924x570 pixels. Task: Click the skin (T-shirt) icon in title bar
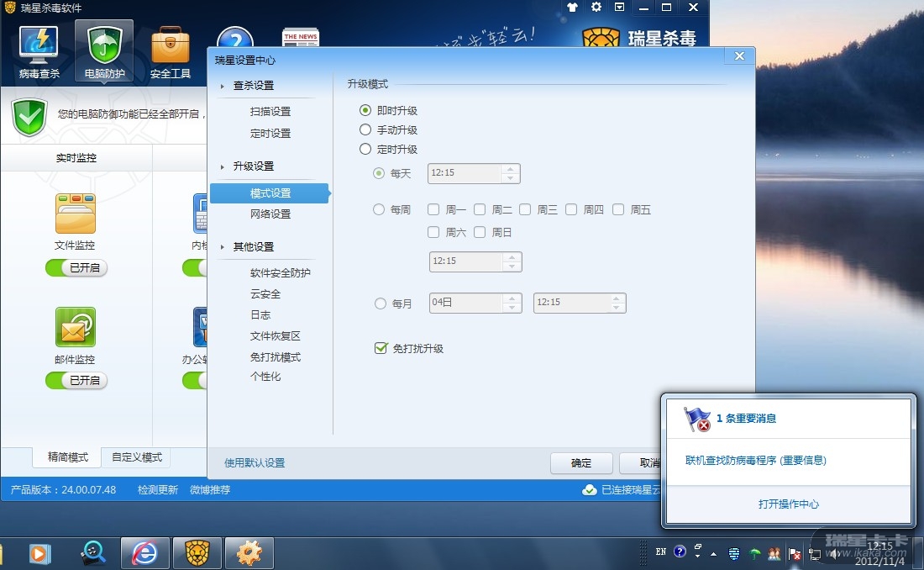point(572,7)
